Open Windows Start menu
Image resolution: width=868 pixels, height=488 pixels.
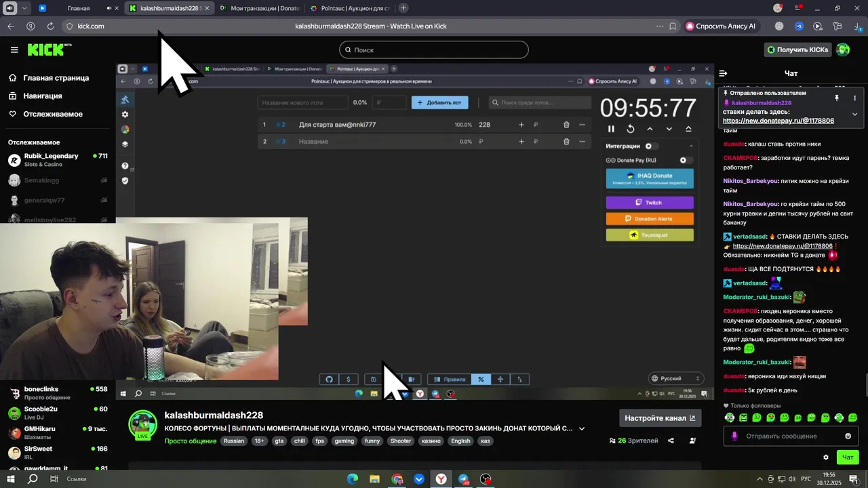tap(11, 479)
